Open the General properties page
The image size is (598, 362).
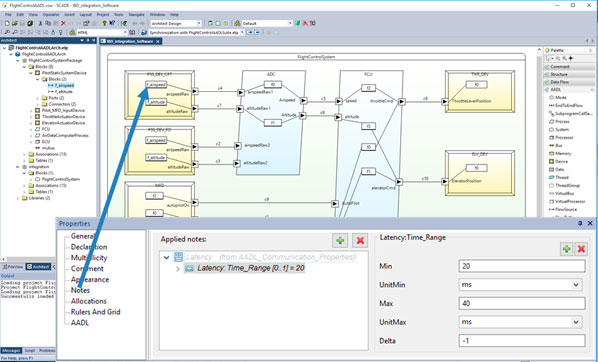pos(82,236)
